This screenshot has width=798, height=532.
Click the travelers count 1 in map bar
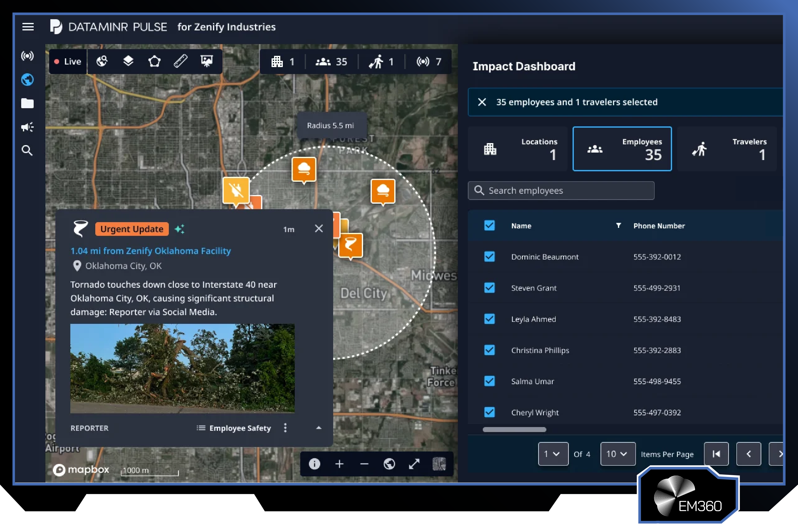[x=381, y=61]
